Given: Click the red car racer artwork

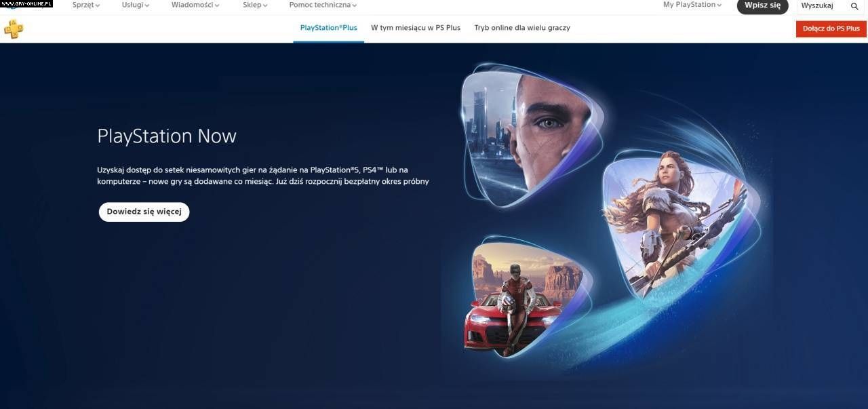Looking at the screenshot, I should pos(519,298).
